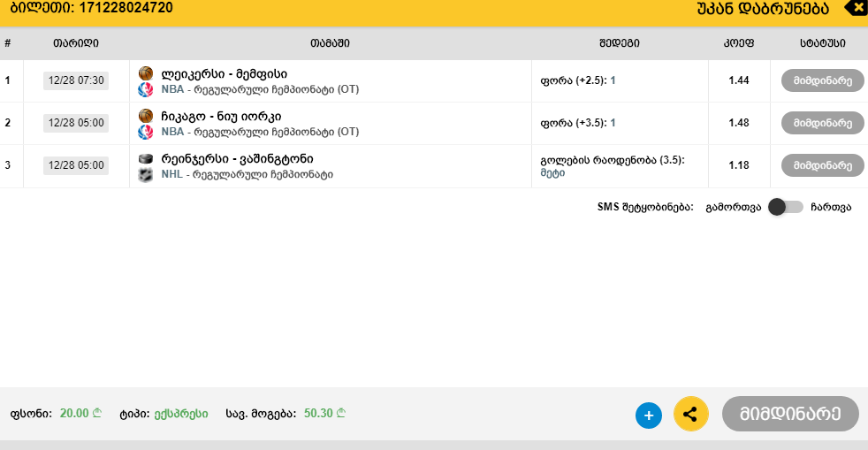Screen dimensions: 868x450
Task: Click date 12/28 05:00 in ჩიკაგო row
Action: [x=76, y=123]
